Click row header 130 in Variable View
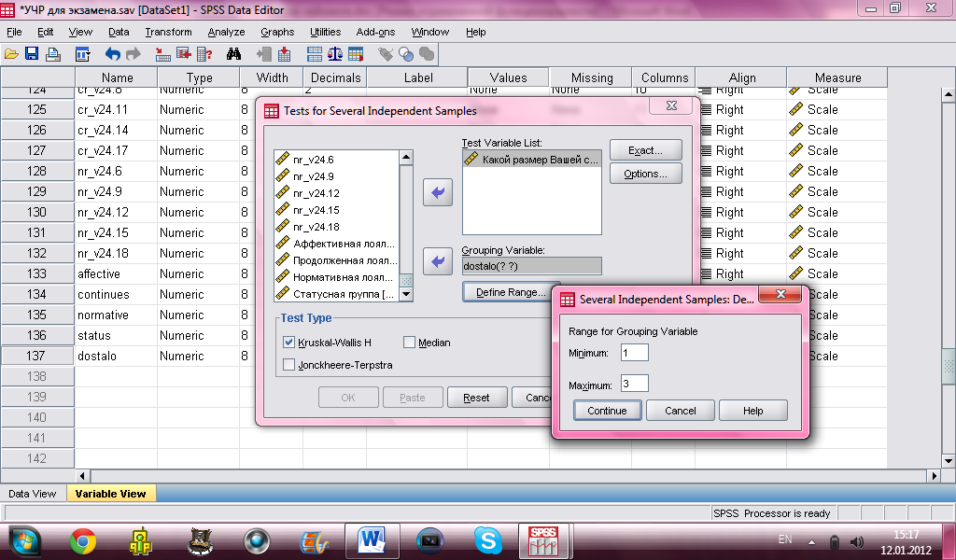This screenshot has height=560, width=956. [x=37, y=212]
